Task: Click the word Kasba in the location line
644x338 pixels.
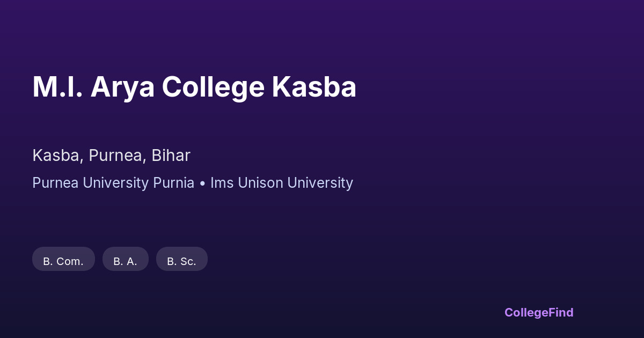Action: (57, 156)
